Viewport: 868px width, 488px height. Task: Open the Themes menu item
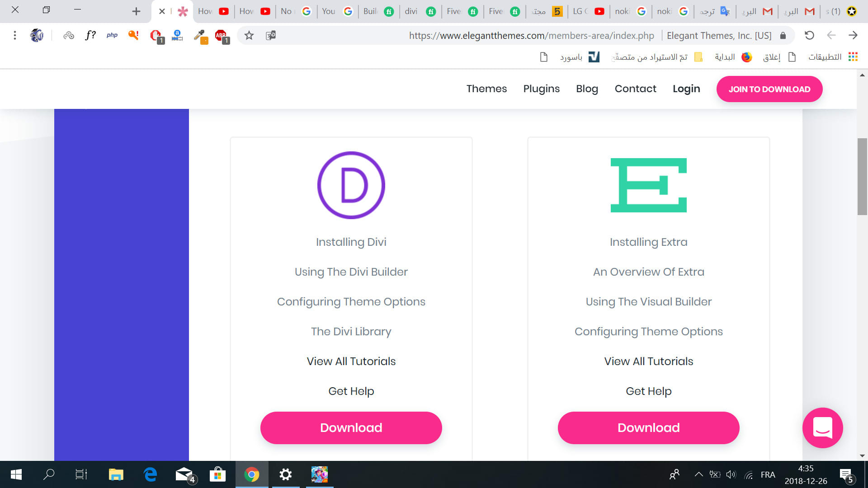pos(486,89)
